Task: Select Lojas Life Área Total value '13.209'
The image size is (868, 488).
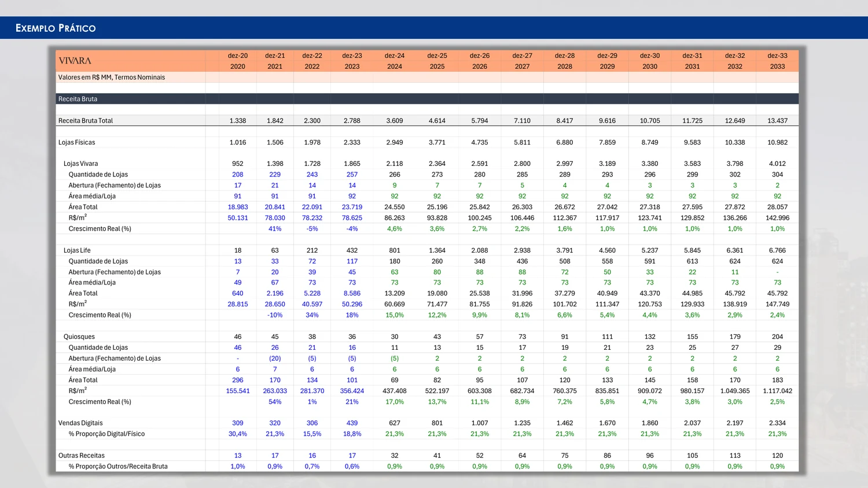Action: point(395,294)
